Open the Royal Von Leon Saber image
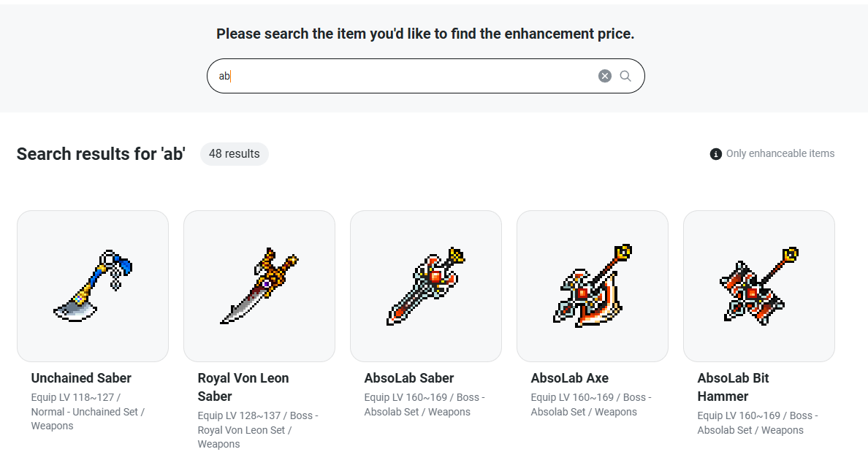Image resolution: width=868 pixels, height=460 pixels. 259,286
